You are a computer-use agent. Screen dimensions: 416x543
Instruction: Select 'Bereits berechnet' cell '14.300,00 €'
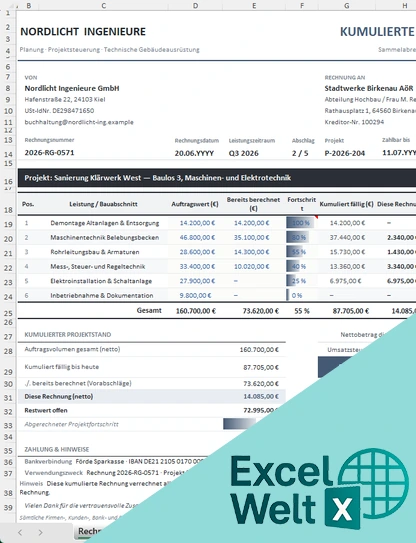click(x=251, y=252)
